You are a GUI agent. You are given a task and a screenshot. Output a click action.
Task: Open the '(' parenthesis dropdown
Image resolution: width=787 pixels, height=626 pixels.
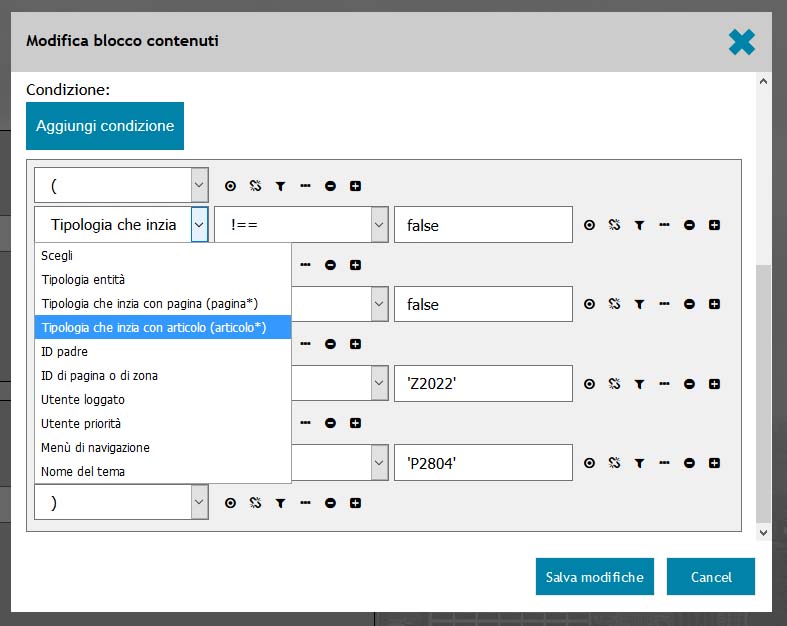click(x=121, y=185)
